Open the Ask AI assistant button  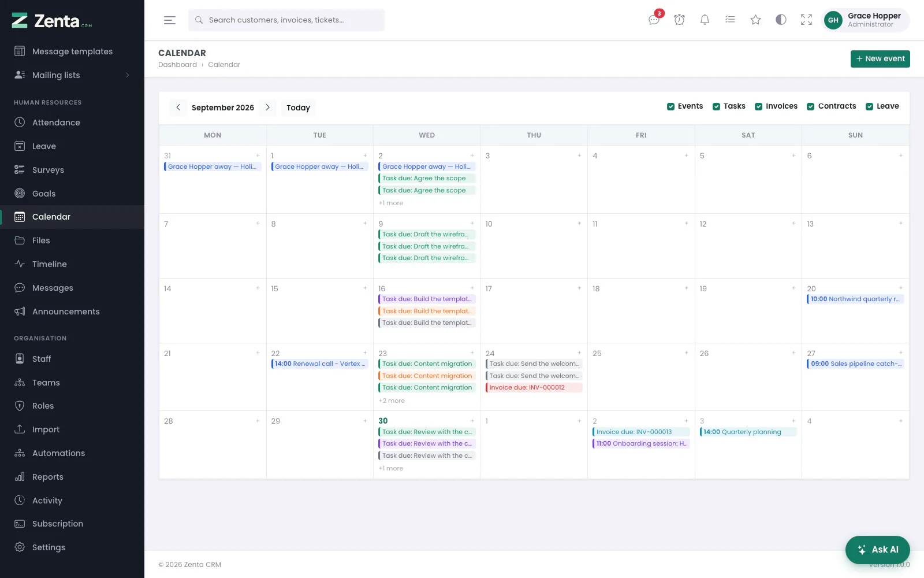878,550
